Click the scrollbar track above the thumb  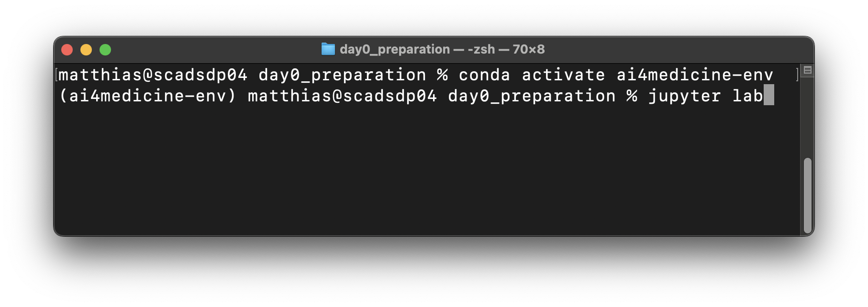(808, 120)
